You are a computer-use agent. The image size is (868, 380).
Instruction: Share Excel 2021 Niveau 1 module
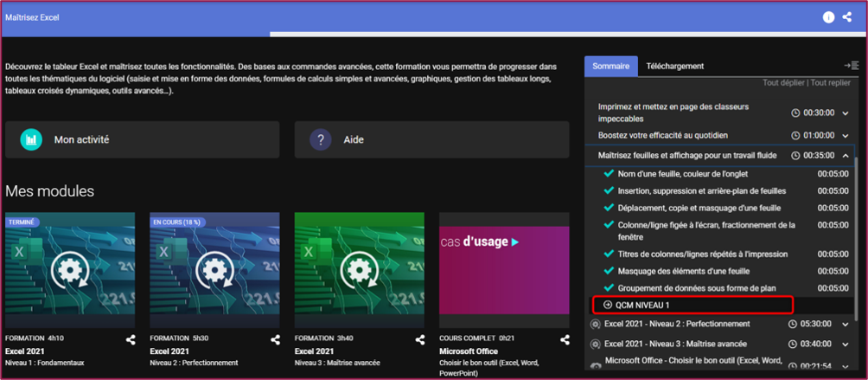click(130, 339)
